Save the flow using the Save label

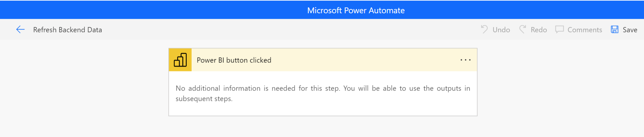pos(630,30)
